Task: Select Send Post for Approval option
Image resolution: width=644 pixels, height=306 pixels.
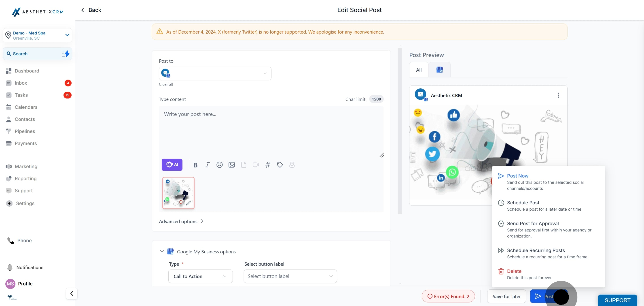Action: [532, 223]
